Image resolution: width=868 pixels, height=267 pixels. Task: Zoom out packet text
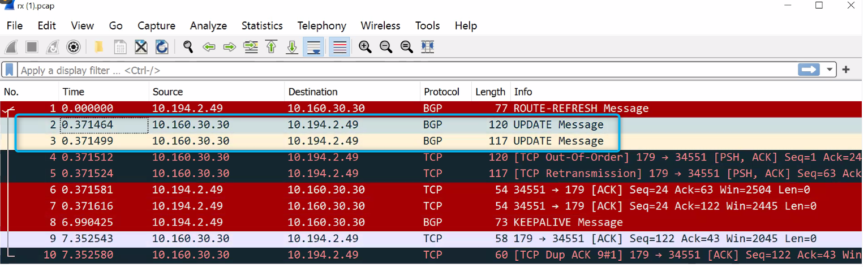386,47
